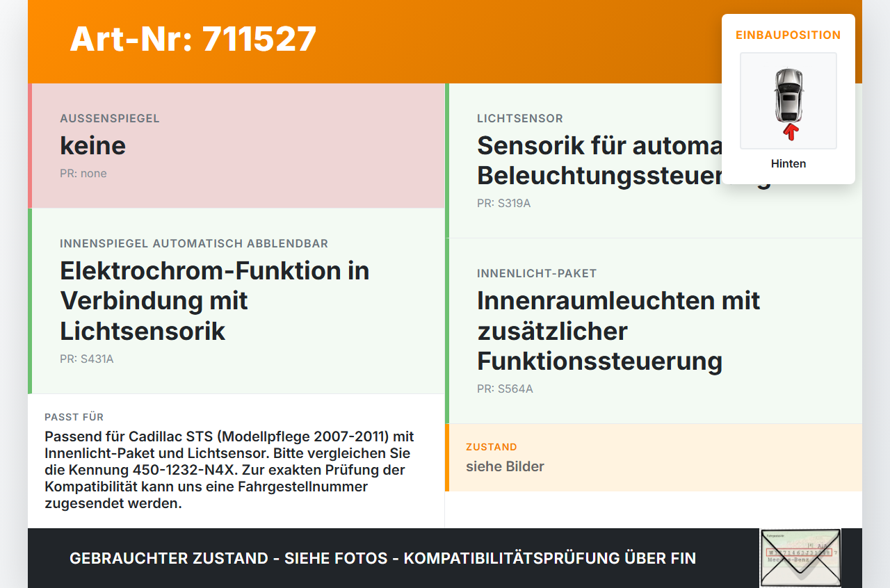Select the 'siehe Bilder' condition text
The height and width of the screenshot is (588, 890).
(x=505, y=466)
